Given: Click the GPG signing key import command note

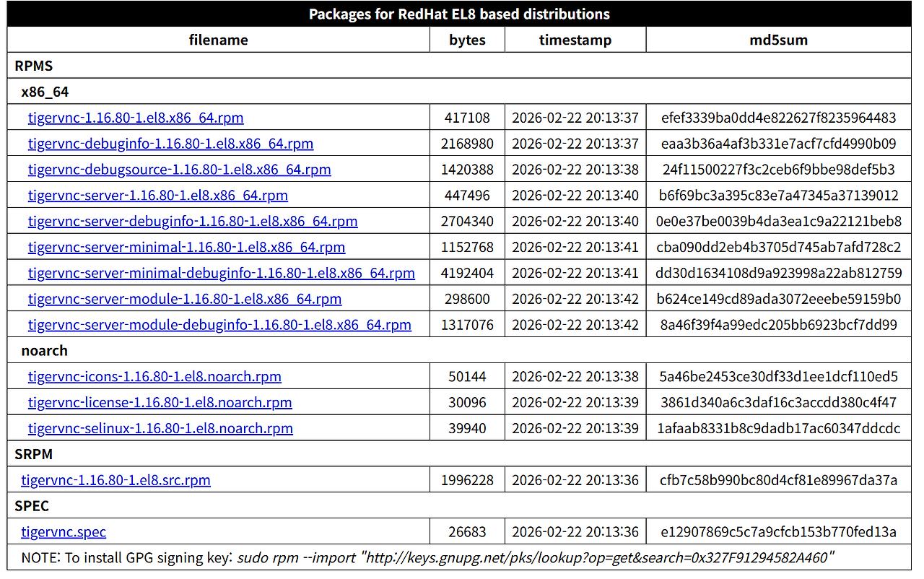Looking at the screenshot, I should [x=428, y=557].
